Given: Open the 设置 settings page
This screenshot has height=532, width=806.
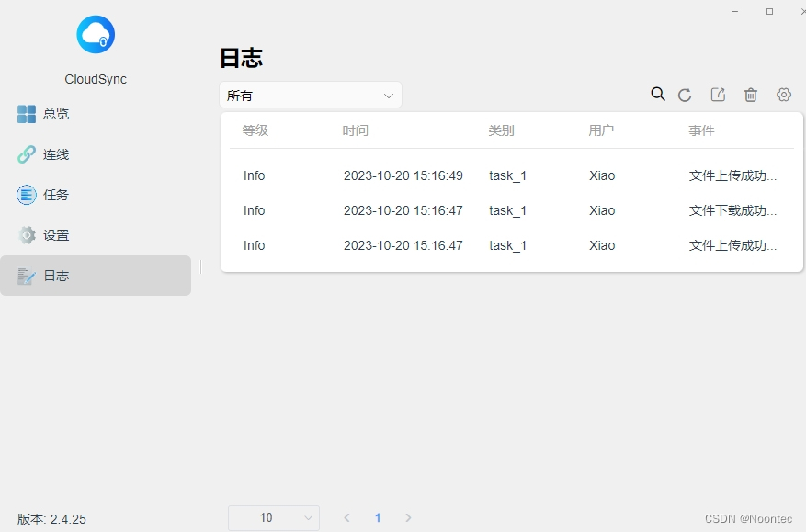Looking at the screenshot, I should [55, 235].
